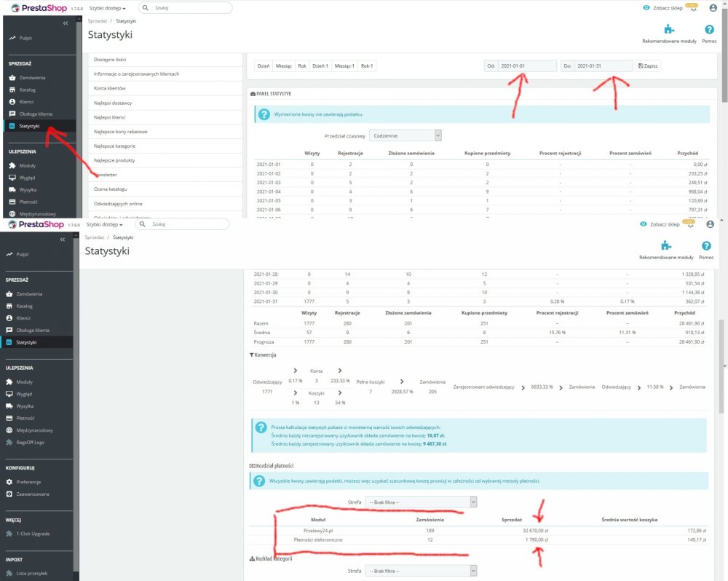The height and width of the screenshot is (581, 728).
Task: Open Strefa dropdown under Rozdział płatności
Action: coord(421,502)
